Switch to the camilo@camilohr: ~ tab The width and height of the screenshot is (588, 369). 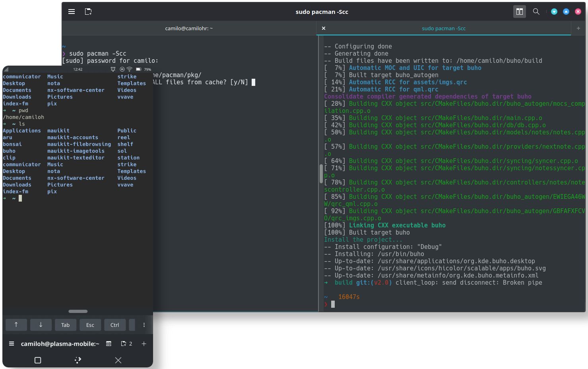pos(189,28)
